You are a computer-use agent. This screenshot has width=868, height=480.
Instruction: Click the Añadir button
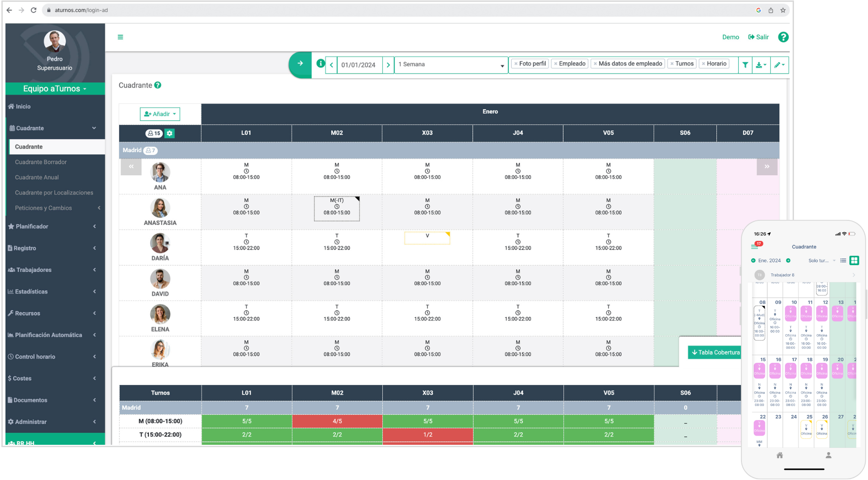click(x=160, y=114)
